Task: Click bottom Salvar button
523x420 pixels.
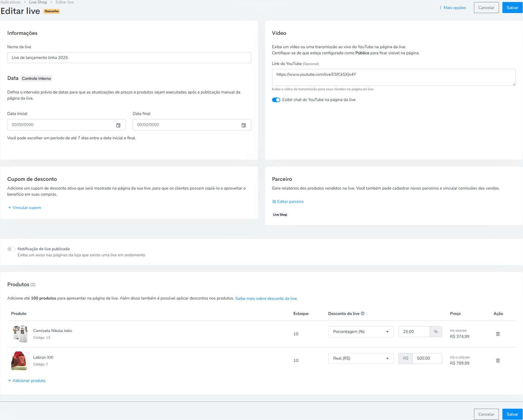Action: point(512,414)
